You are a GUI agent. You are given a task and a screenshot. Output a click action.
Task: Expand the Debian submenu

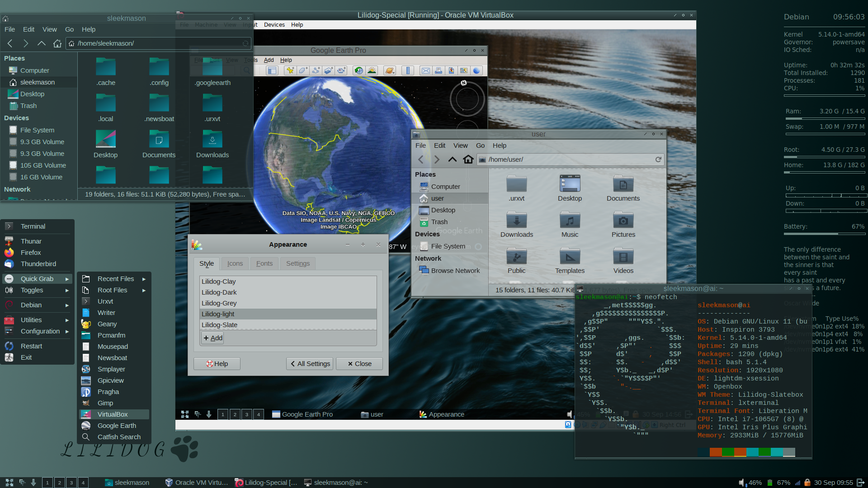tap(37, 305)
